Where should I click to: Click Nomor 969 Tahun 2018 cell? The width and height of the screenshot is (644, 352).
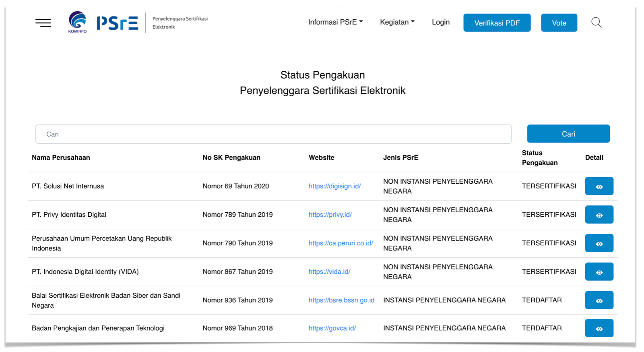coord(237,328)
